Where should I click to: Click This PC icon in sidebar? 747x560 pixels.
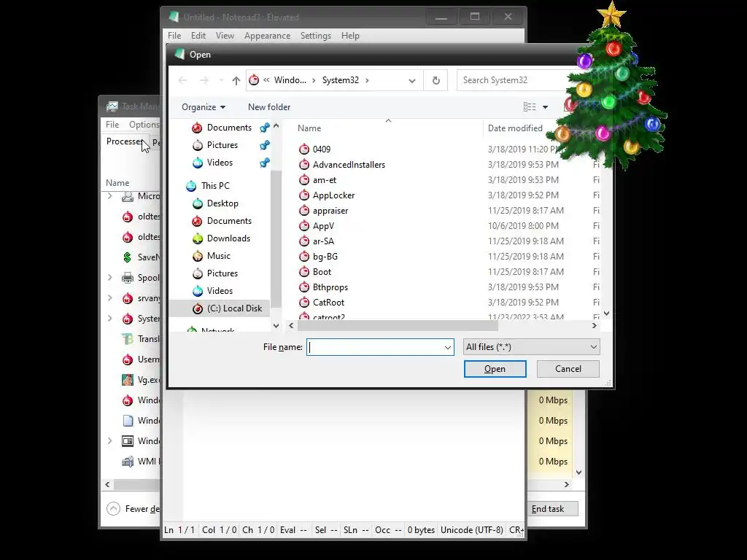point(191,186)
